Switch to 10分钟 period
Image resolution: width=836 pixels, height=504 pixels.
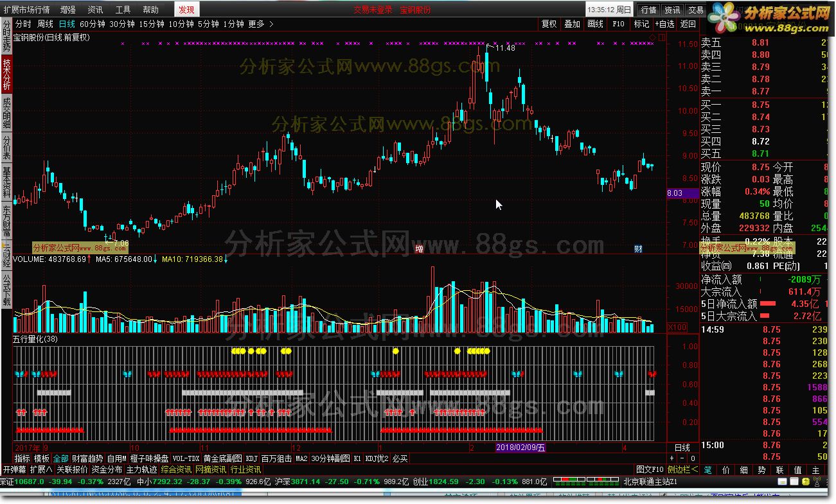[x=181, y=24]
